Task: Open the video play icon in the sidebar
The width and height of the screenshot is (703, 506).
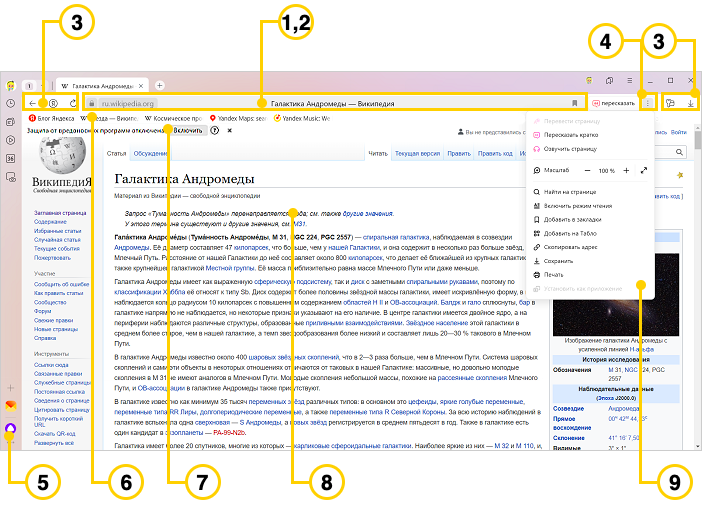Action: 11,140
